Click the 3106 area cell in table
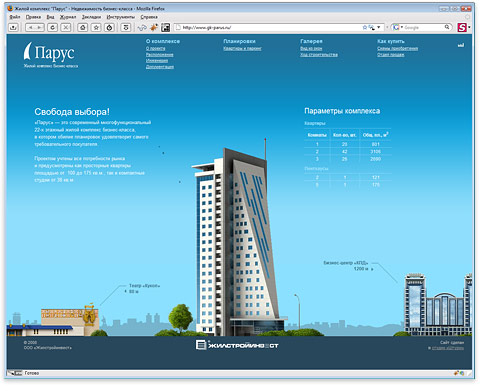This screenshot has width=480, height=391. tap(376, 152)
